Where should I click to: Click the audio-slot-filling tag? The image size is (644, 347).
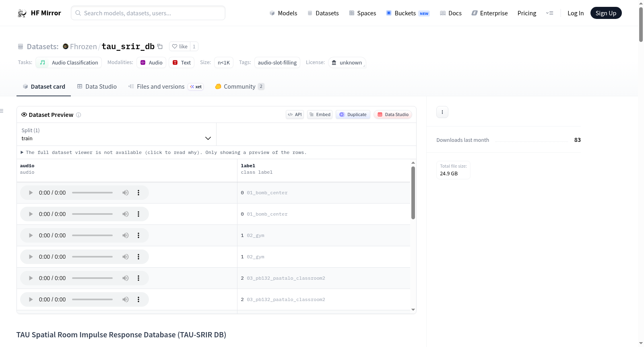277,62
